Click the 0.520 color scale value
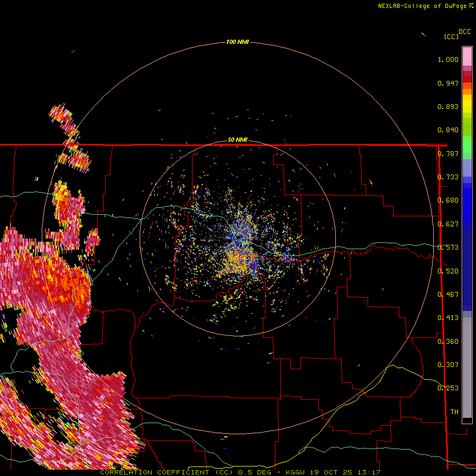 (448, 271)
